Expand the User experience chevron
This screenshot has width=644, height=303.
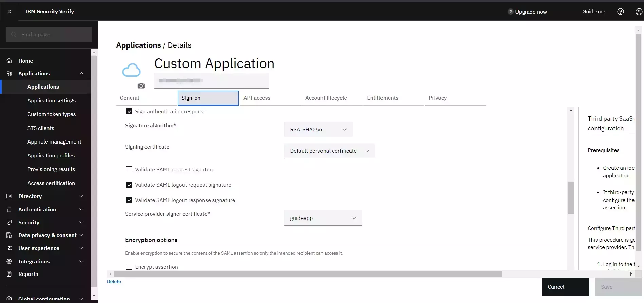point(81,248)
